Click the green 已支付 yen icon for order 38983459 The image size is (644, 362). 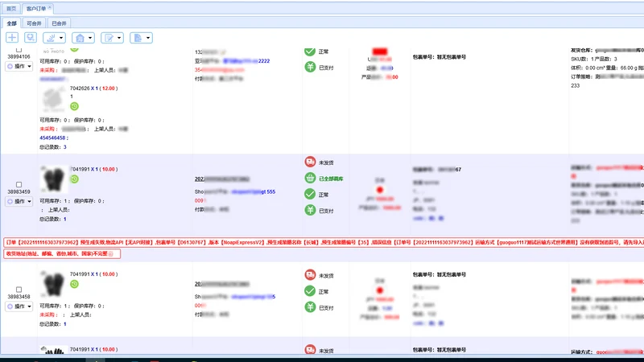point(310,210)
